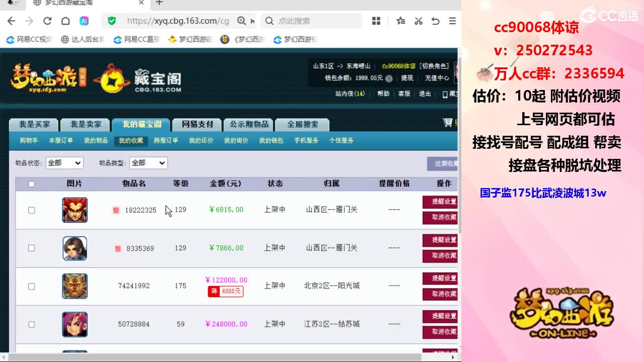The image size is (644, 362).
Task: Close the 梦幻西游藏宝阁 tab
Action: click(x=141, y=3)
